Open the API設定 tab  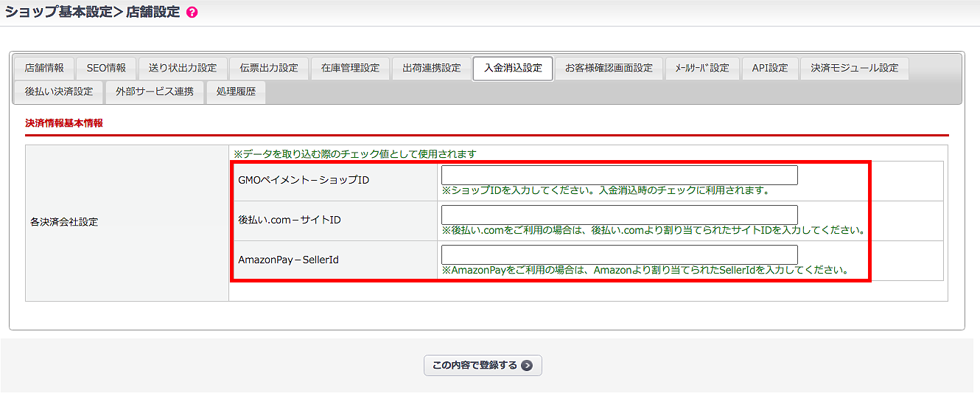(x=770, y=68)
